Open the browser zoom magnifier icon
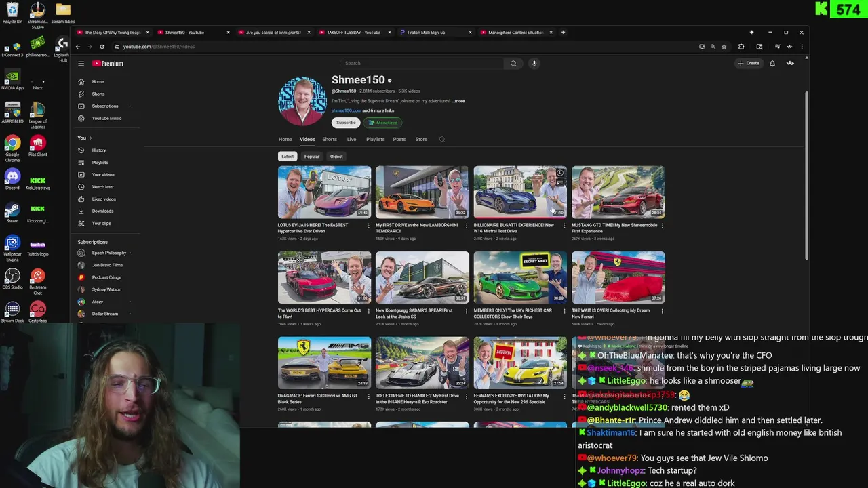 (713, 47)
